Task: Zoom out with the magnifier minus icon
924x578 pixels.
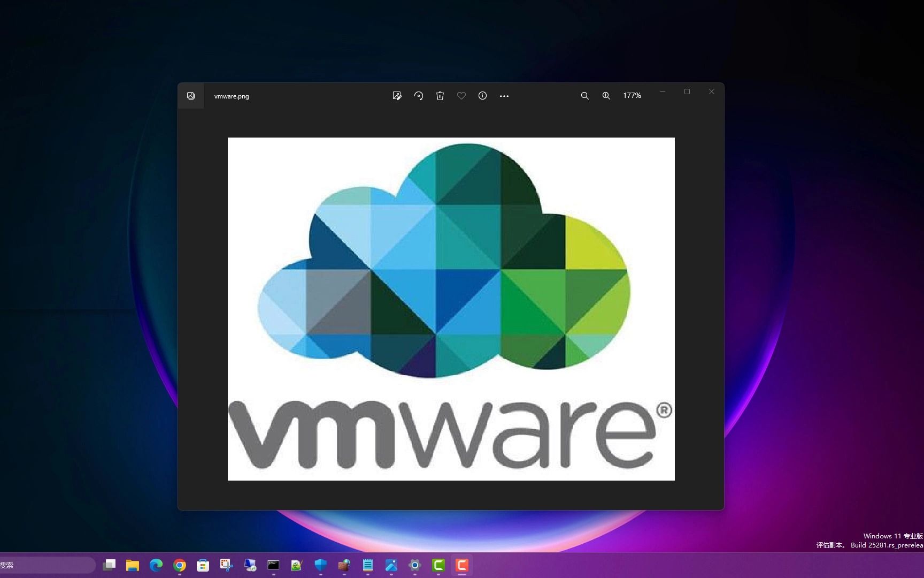Action: [x=585, y=96]
